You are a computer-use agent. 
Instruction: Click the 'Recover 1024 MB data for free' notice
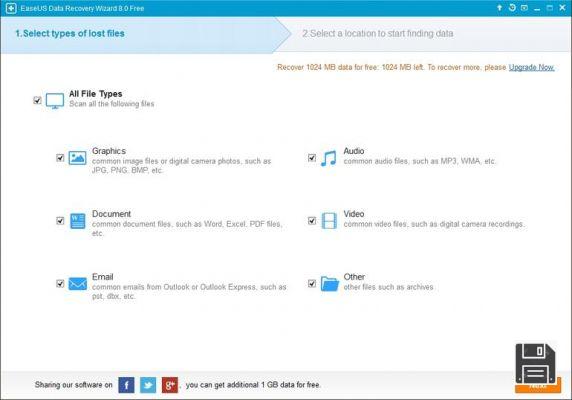[393, 67]
